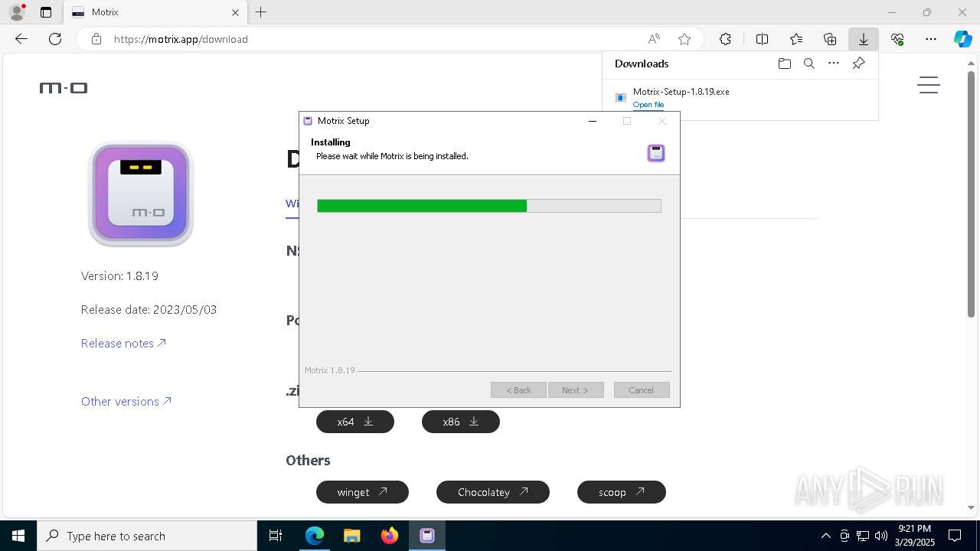Click the address bar URL field
This screenshot has width=980, height=551.
click(375, 39)
